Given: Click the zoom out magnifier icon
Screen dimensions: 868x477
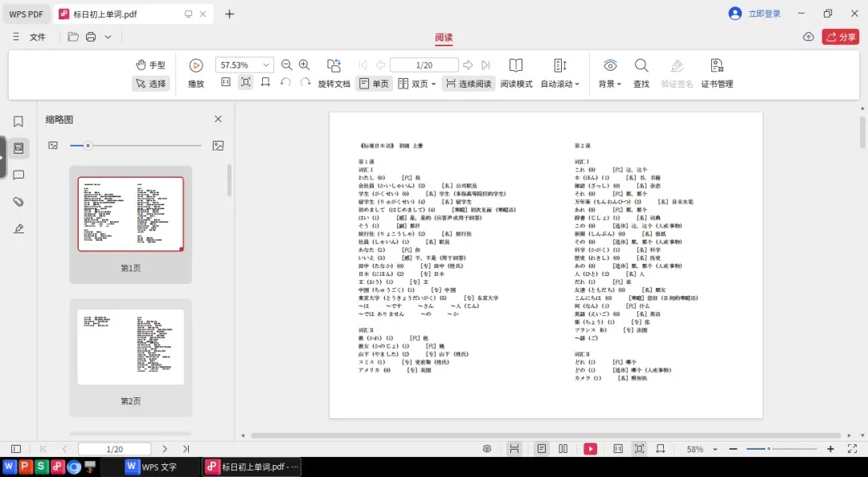Looking at the screenshot, I should point(286,65).
